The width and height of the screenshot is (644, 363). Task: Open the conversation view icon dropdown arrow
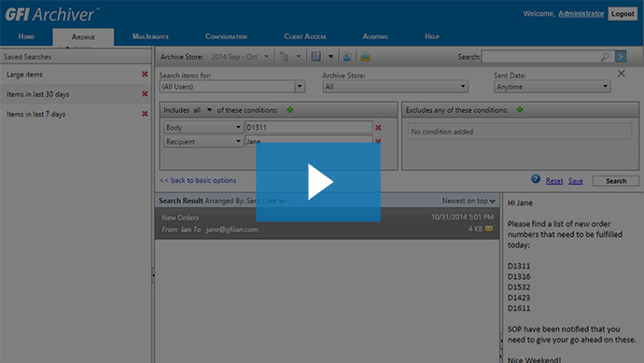pos(299,57)
